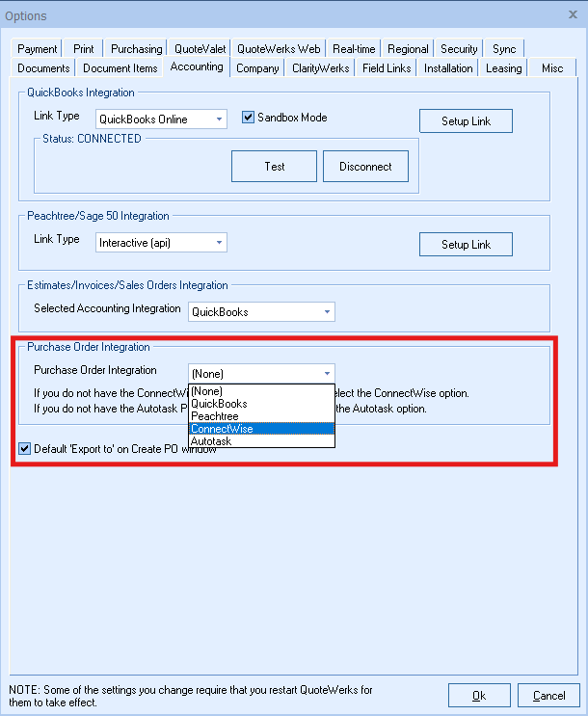
Task: Uncheck the Sandbox Mode checkbox
Action: tap(248, 118)
